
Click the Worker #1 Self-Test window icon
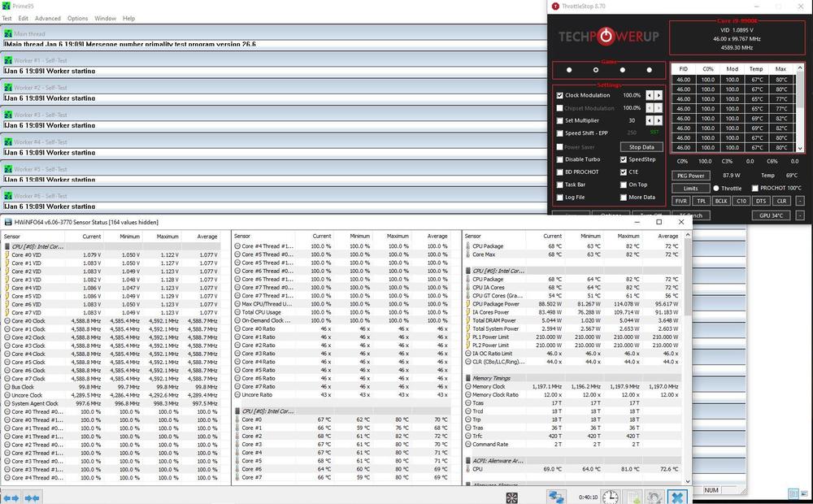(x=7, y=61)
